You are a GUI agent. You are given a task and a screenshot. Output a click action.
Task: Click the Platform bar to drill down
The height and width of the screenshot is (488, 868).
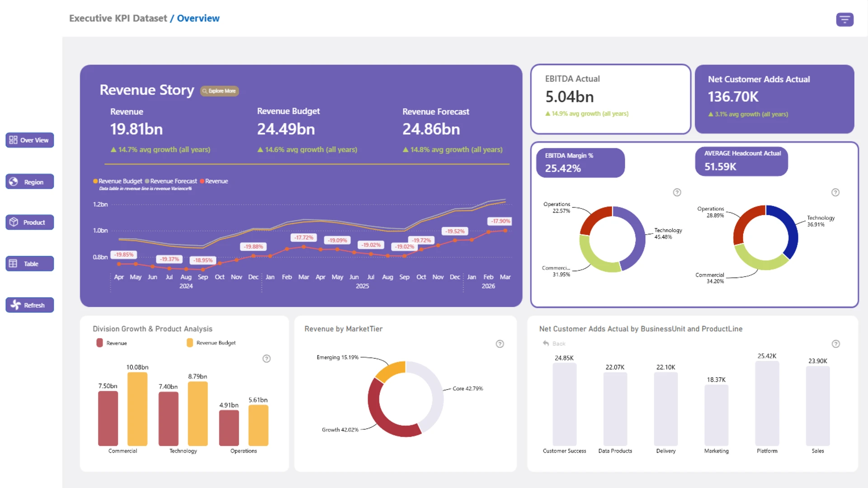click(x=767, y=403)
